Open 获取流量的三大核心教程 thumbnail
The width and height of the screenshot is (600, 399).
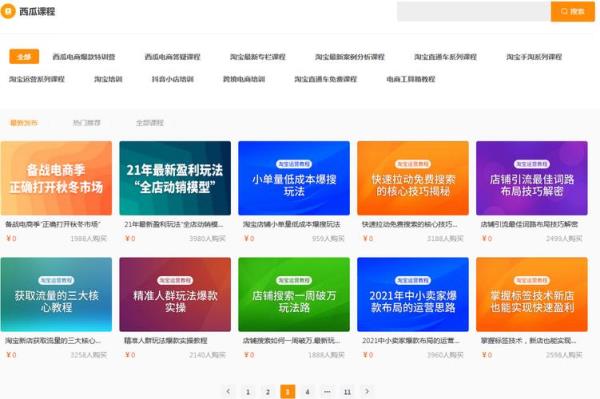click(56, 294)
